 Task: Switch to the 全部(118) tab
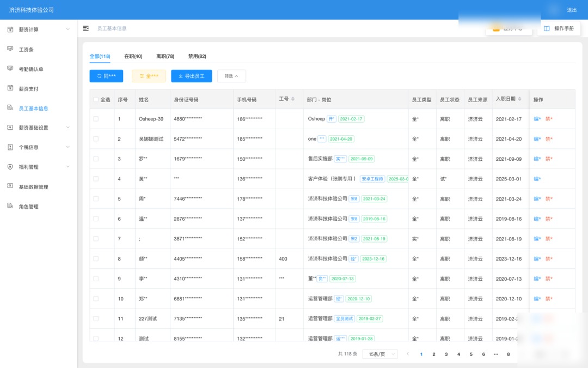100,56
